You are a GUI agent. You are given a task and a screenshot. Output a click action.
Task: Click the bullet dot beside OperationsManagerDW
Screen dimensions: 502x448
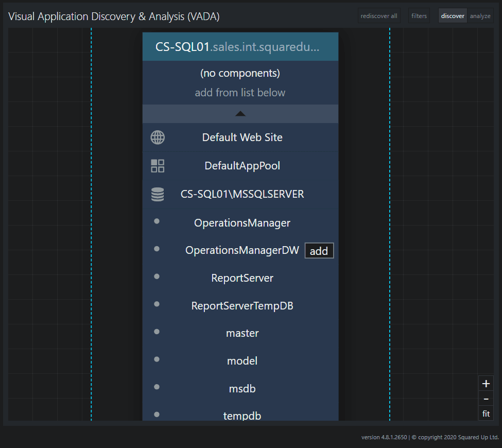click(157, 249)
